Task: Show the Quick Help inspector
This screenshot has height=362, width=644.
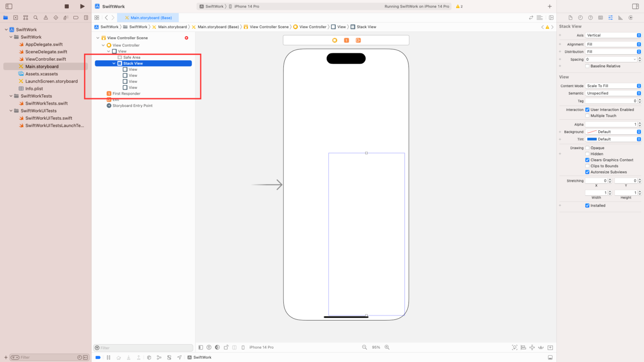Action: (590, 18)
